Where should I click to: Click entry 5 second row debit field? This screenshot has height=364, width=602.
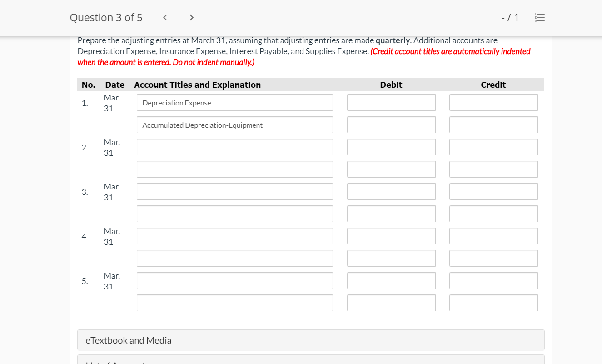[x=391, y=303]
